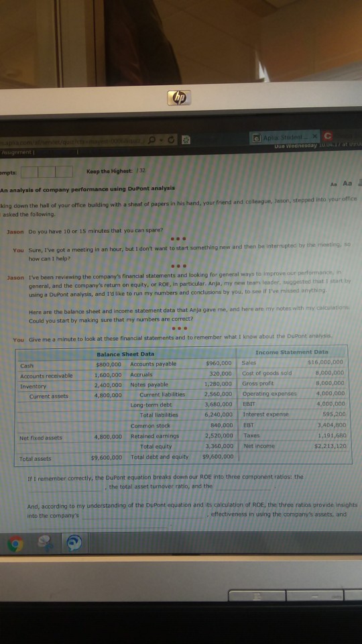362x644 pixels.
Task: Click the 'Total assets' label
Action: coord(36,459)
